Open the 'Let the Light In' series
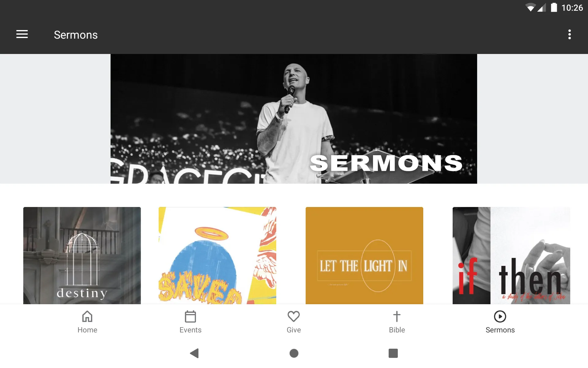588x368 pixels. tap(364, 255)
